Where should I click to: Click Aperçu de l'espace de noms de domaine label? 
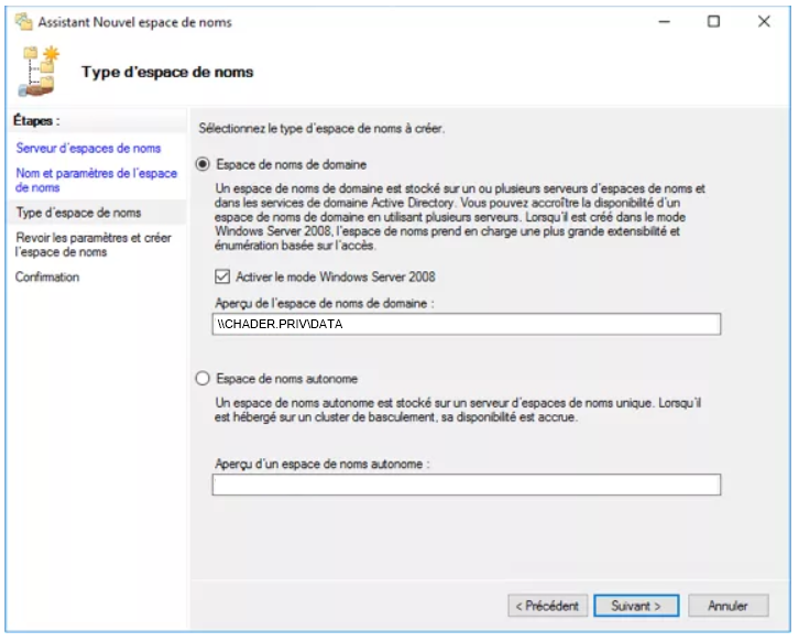point(324,303)
